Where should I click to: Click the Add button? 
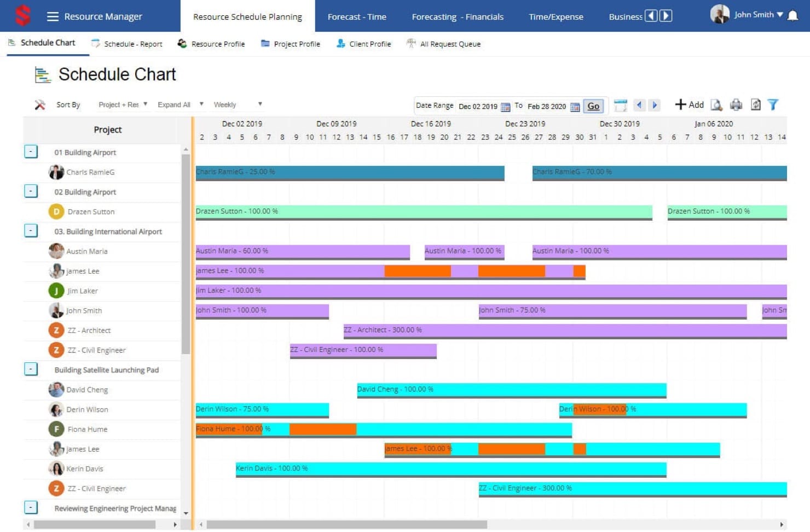click(689, 105)
